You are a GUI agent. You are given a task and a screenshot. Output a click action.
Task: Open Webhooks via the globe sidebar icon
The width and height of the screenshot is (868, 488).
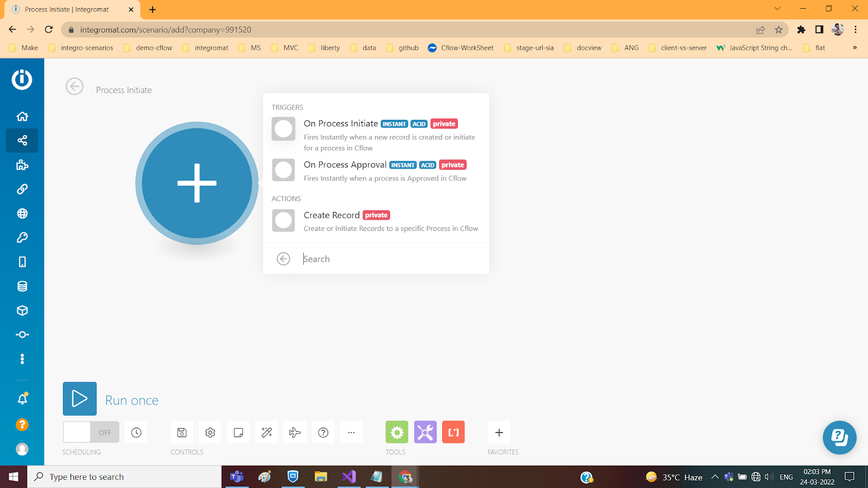click(x=22, y=214)
